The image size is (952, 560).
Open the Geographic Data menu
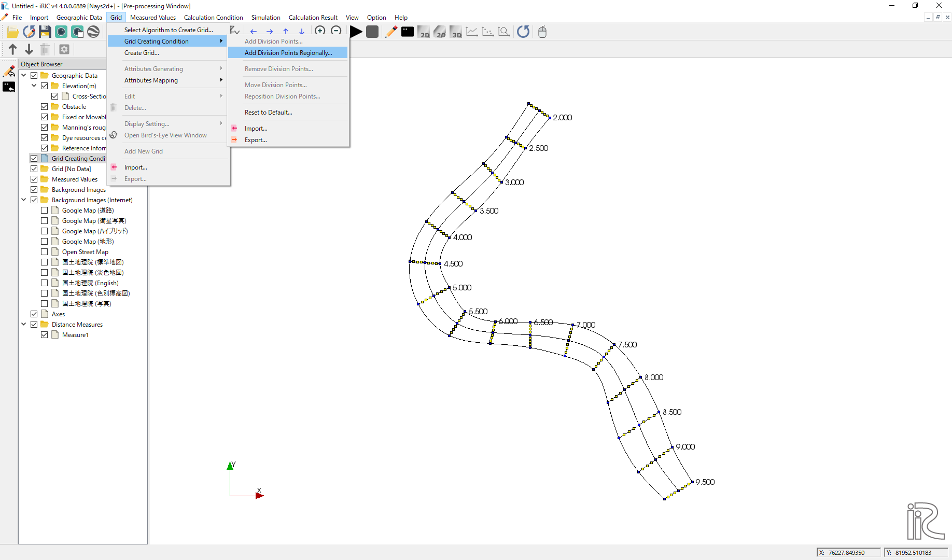pos(79,18)
